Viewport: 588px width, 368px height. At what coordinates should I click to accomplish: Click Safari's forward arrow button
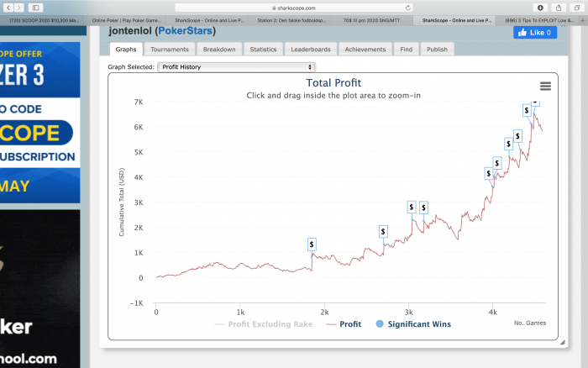pyautogui.click(x=19, y=8)
